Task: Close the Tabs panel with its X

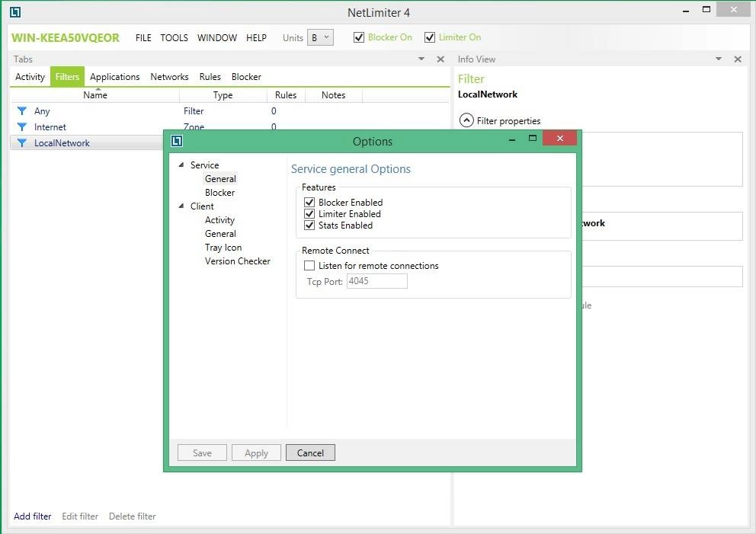Action: pyautogui.click(x=440, y=59)
